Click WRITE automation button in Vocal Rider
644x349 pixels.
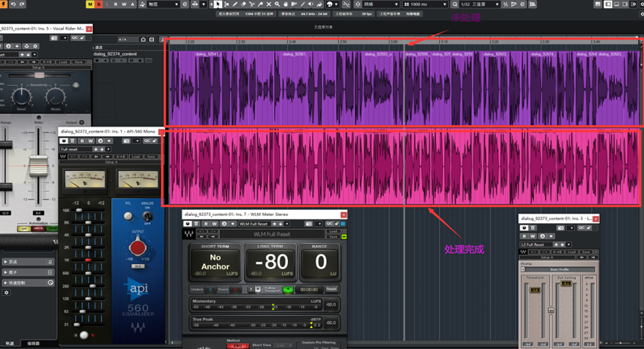click(38, 228)
